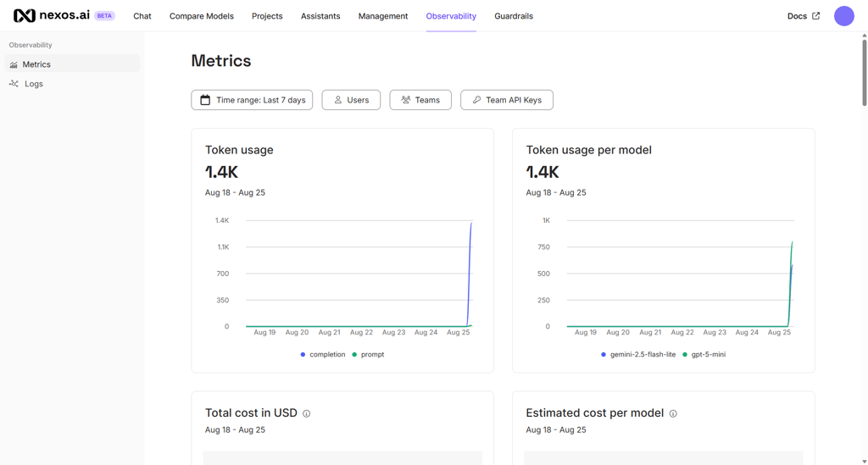The width and height of the screenshot is (868, 465).
Task: Open the Chat menu item
Action: point(142,16)
